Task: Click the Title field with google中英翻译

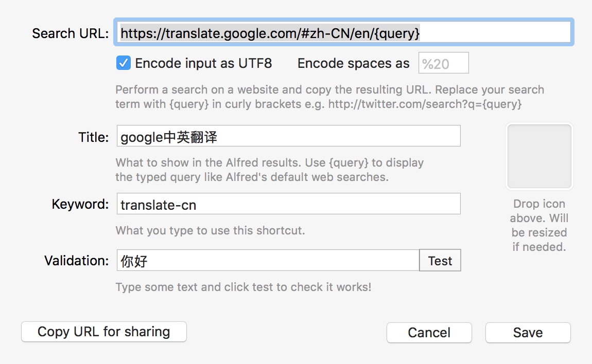Action: pos(288,136)
